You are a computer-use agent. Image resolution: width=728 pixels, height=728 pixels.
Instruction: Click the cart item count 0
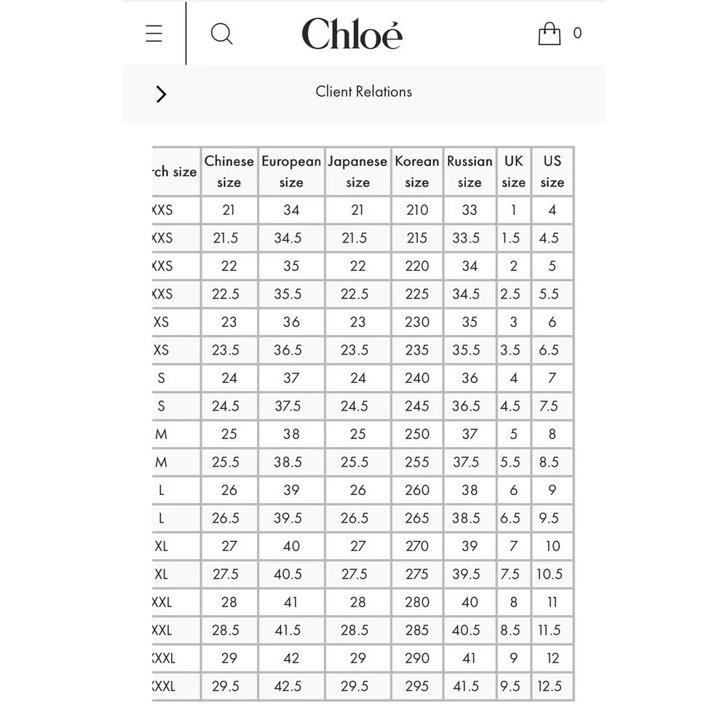pyautogui.click(x=577, y=33)
